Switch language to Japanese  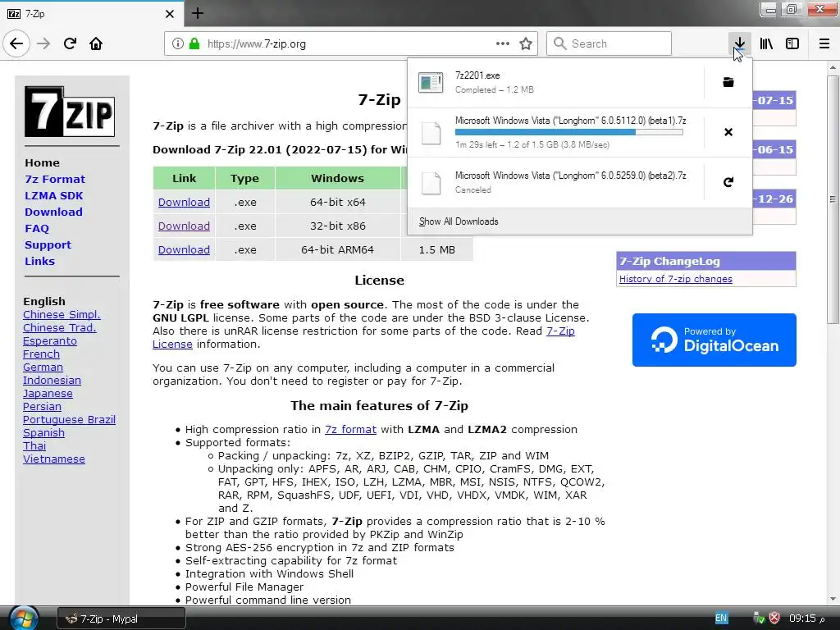(x=48, y=393)
